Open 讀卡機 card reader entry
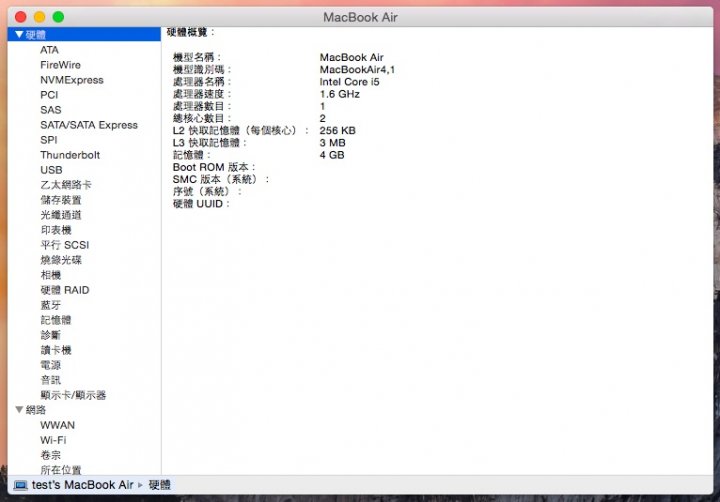The width and height of the screenshot is (720, 502). 56,350
